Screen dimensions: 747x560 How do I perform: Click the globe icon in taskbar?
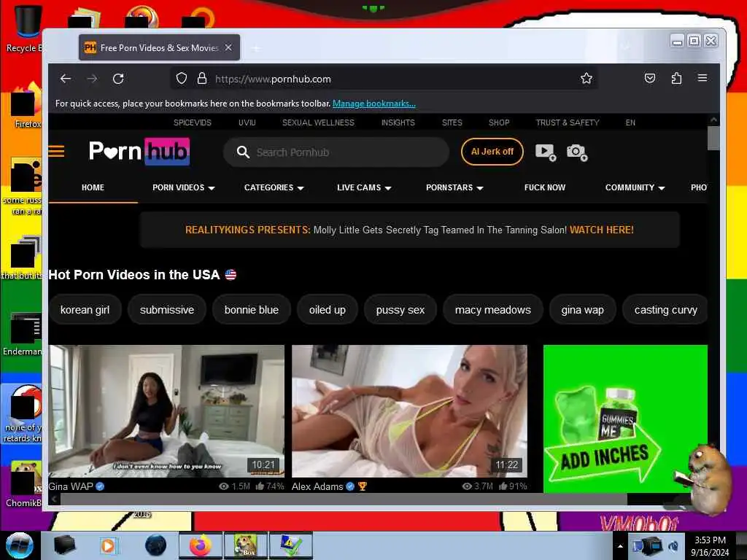155,545
